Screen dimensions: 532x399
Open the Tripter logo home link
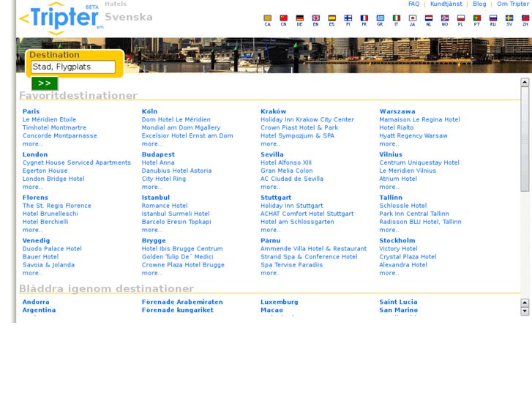point(61,18)
